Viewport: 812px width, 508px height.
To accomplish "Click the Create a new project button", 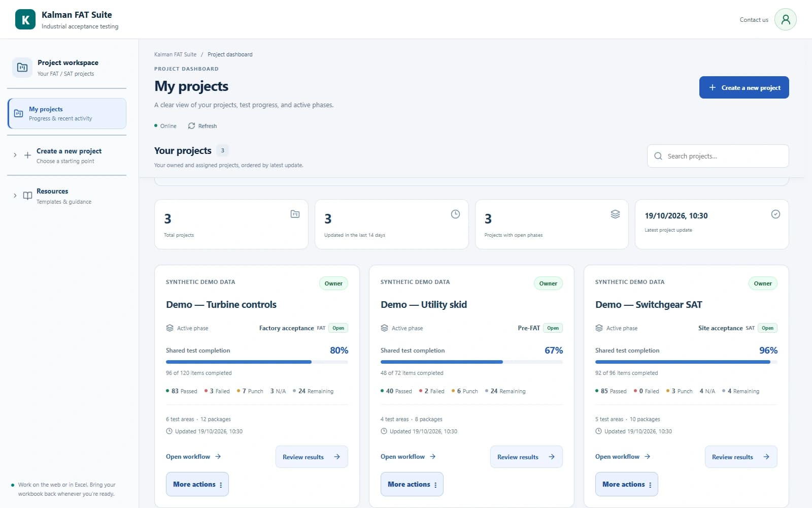I will click(744, 87).
